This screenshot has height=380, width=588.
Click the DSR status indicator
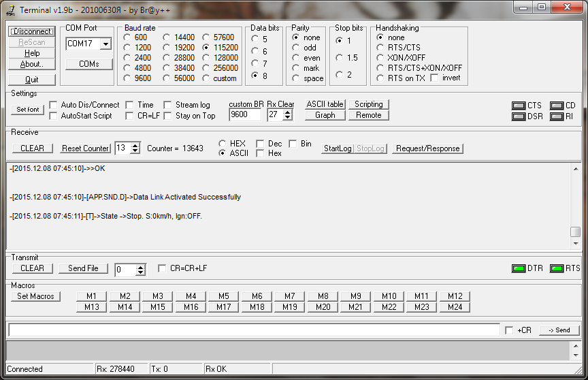point(518,116)
